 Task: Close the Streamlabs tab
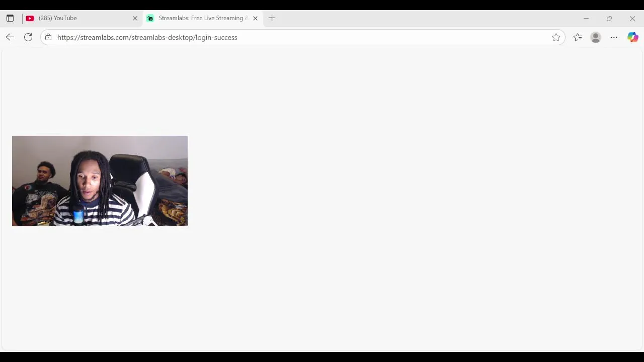click(x=255, y=18)
